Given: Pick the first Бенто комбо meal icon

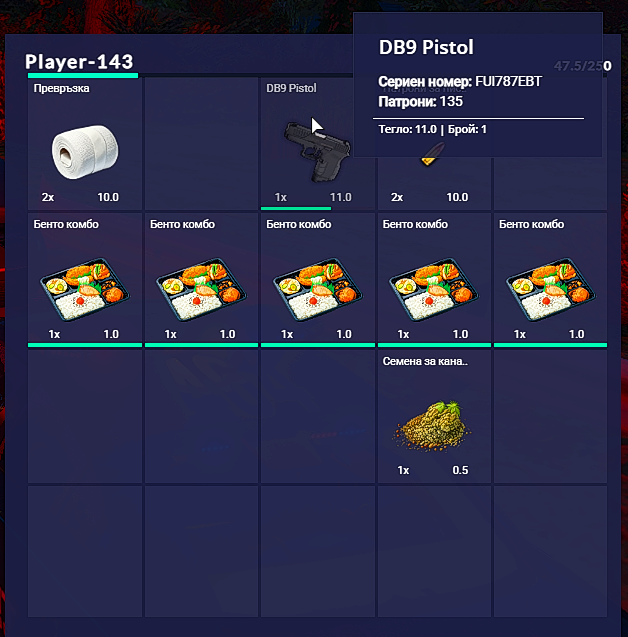Looking at the screenshot, I should (x=84, y=289).
